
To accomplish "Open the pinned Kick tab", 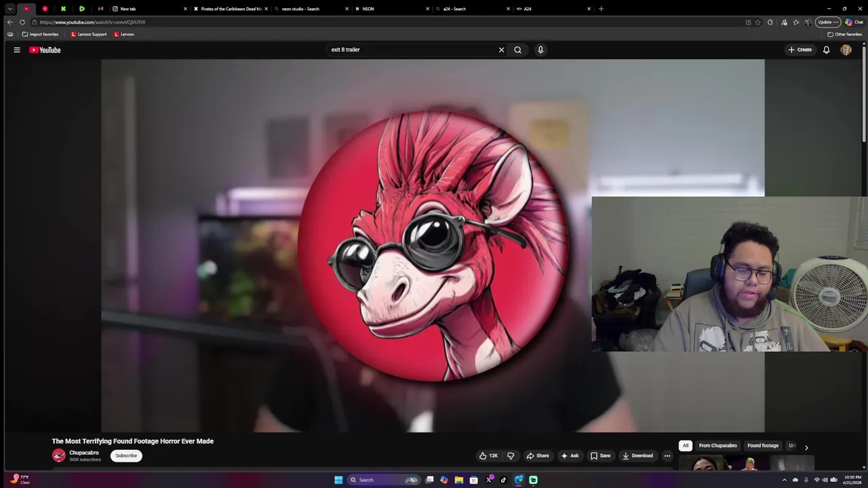I will click(63, 9).
